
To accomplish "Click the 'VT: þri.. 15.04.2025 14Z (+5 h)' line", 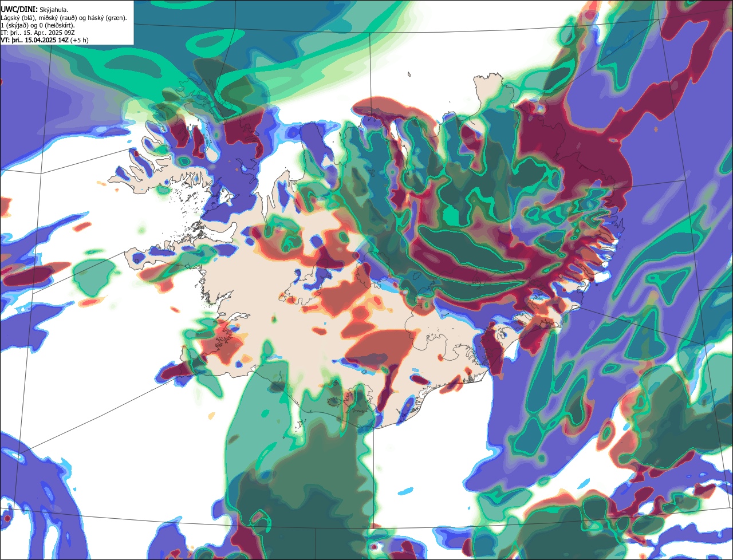I will 45,41.
